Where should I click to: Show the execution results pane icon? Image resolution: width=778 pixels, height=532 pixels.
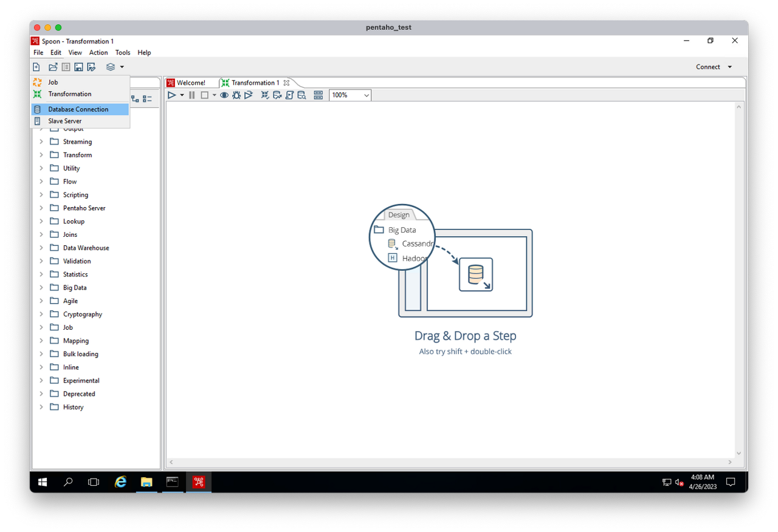[x=318, y=95]
